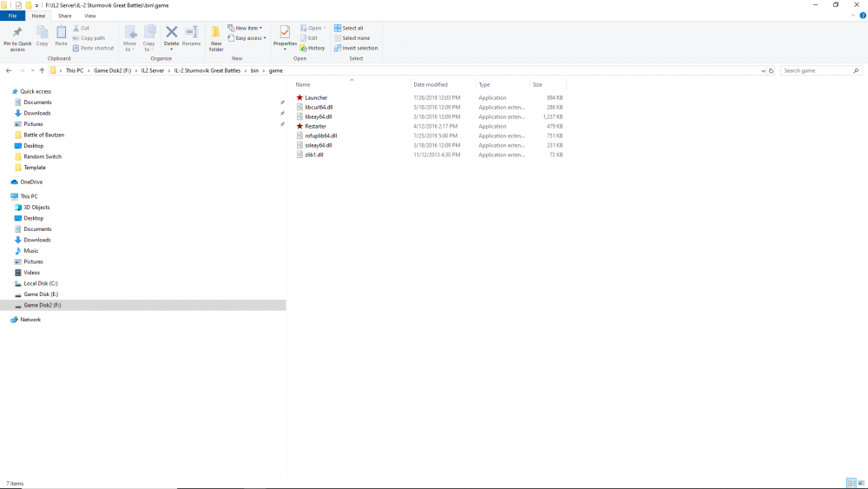Click Select all in ribbon
The width and height of the screenshot is (868, 489).
[348, 29]
